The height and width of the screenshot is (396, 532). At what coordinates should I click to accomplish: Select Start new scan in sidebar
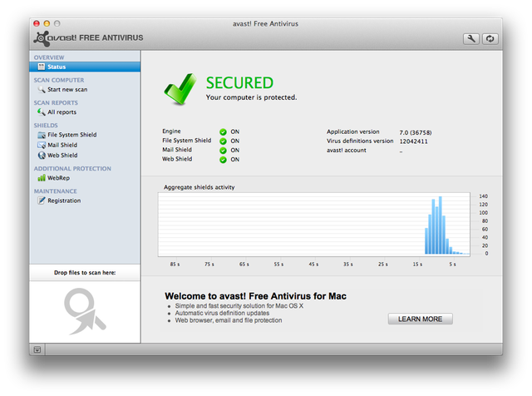click(x=67, y=89)
